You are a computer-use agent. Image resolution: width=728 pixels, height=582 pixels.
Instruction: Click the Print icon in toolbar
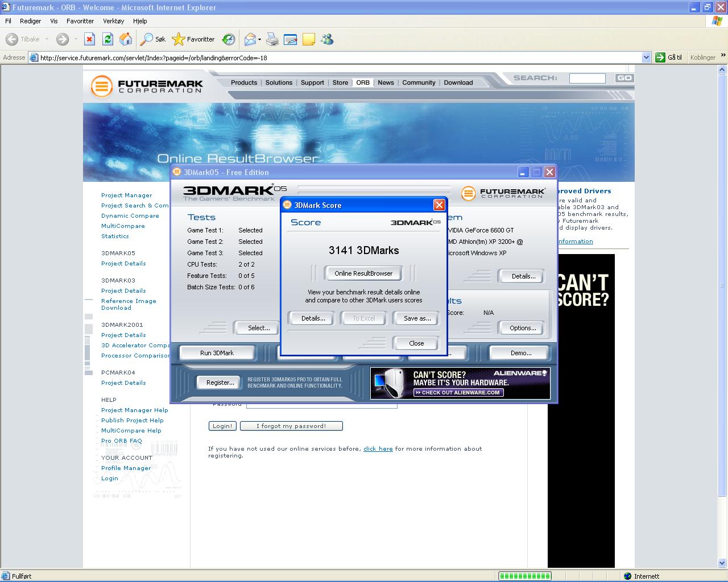[x=272, y=39]
